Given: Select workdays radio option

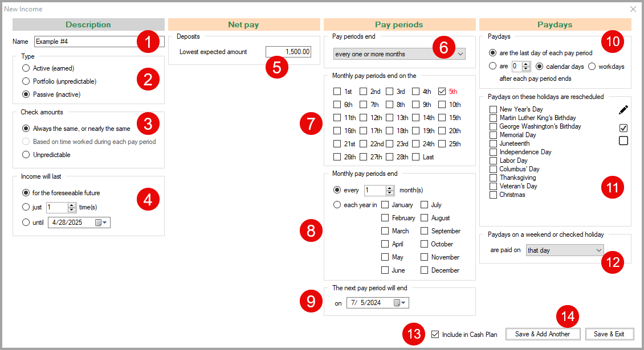Looking at the screenshot, I should [x=592, y=66].
